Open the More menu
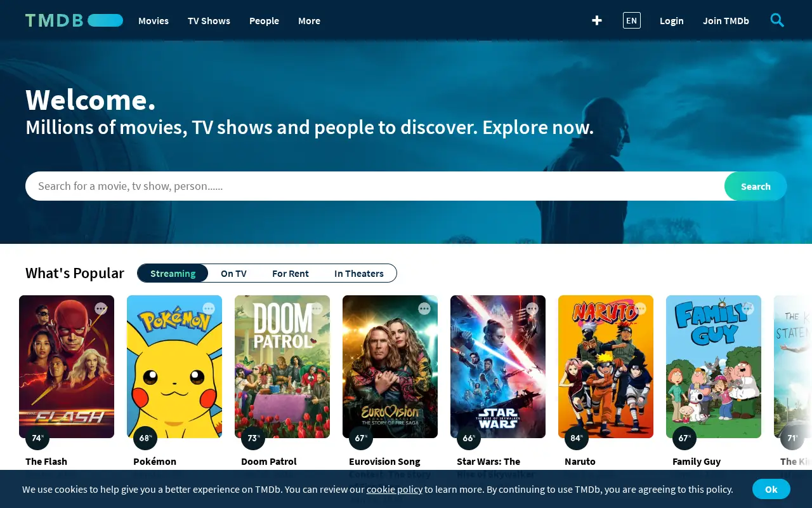This screenshot has width=812, height=508. point(309,20)
